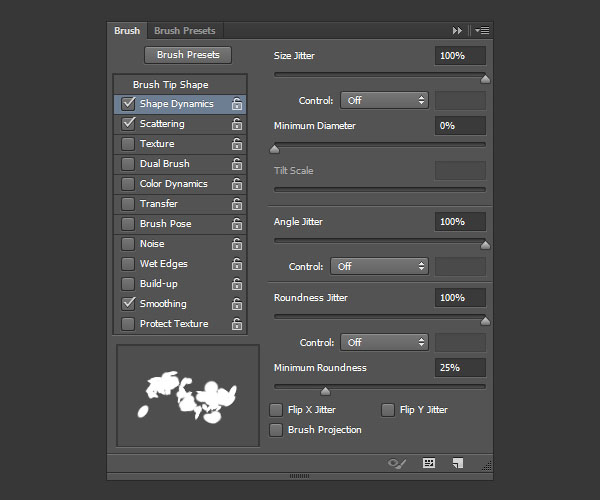This screenshot has height=500, width=600.
Task: Uncheck the Scattering checkbox
Action: 128,124
